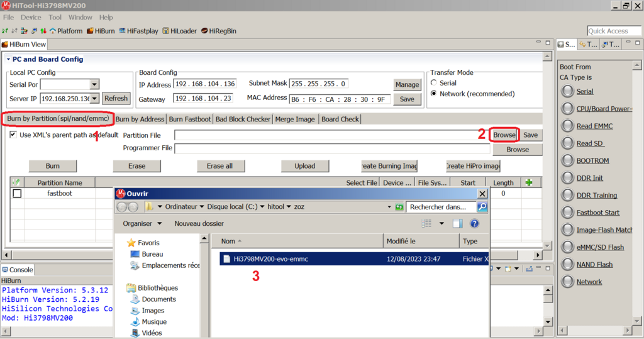
Task: Click the search magnifier in Ouvrir dialog
Action: click(482, 207)
